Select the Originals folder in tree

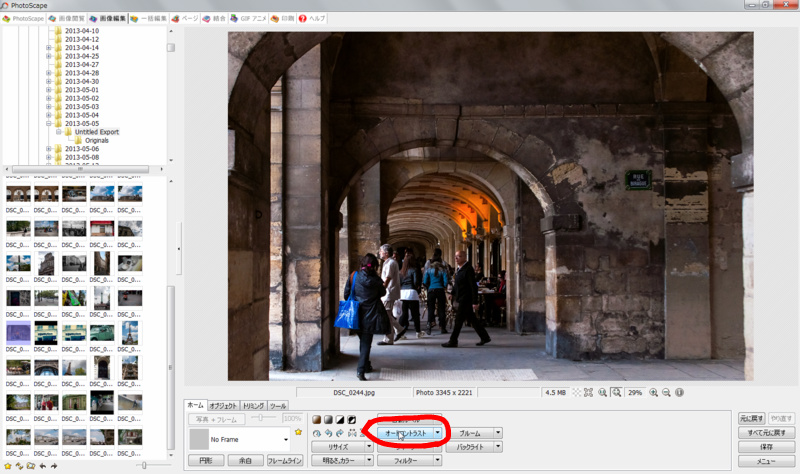click(96, 140)
